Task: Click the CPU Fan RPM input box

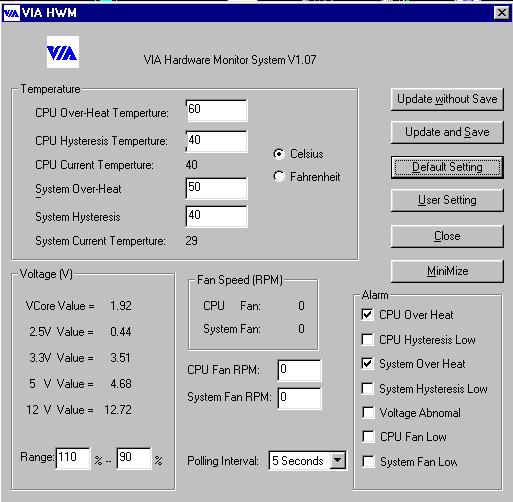Action: [x=299, y=370]
